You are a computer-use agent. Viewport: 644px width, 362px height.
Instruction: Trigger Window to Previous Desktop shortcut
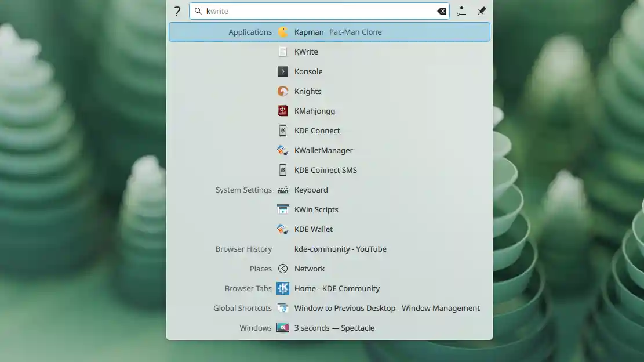387,308
